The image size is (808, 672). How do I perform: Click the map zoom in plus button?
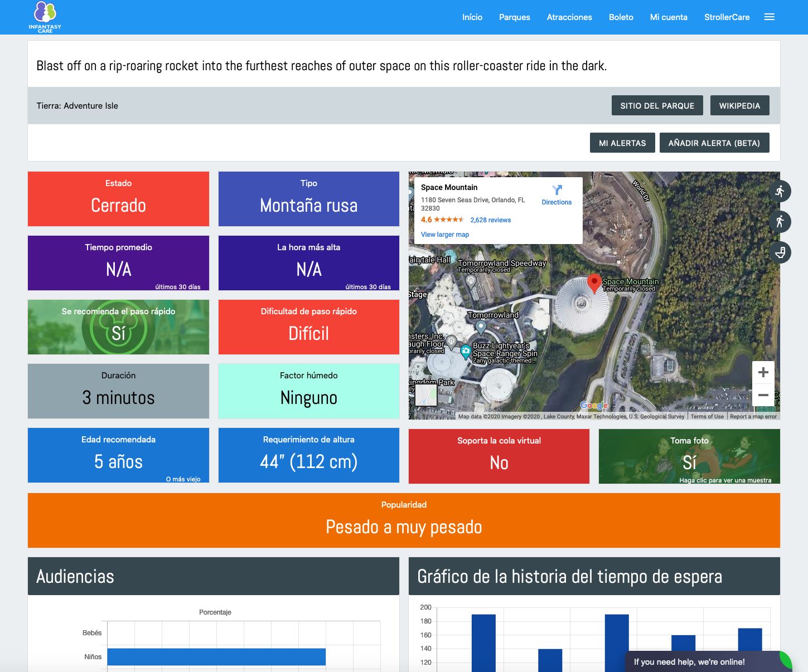click(x=763, y=372)
